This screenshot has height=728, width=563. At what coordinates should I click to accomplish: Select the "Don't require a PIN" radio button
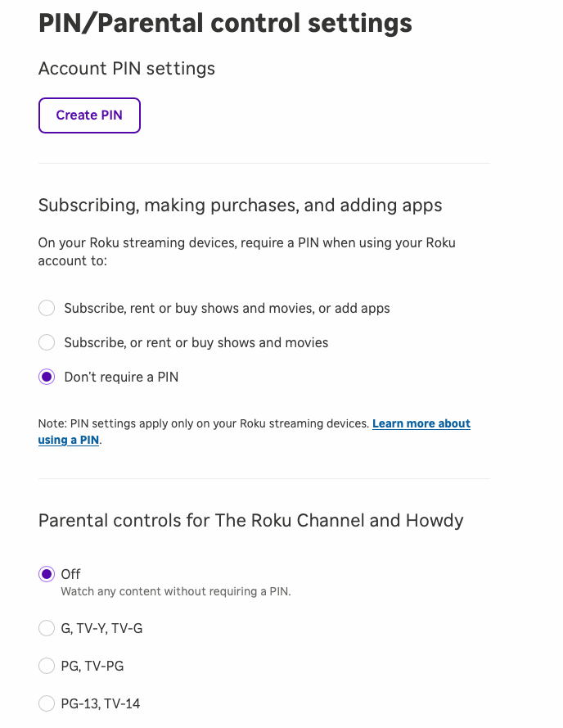pos(47,377)
